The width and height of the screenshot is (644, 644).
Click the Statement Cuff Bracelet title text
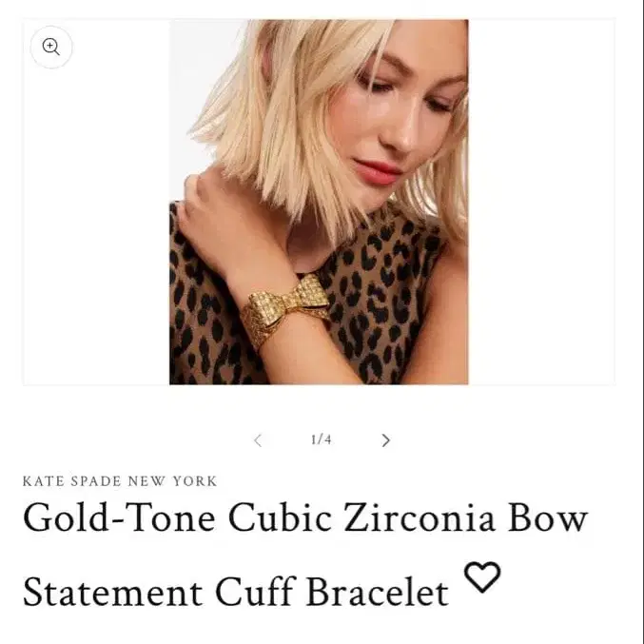[235, 592]
